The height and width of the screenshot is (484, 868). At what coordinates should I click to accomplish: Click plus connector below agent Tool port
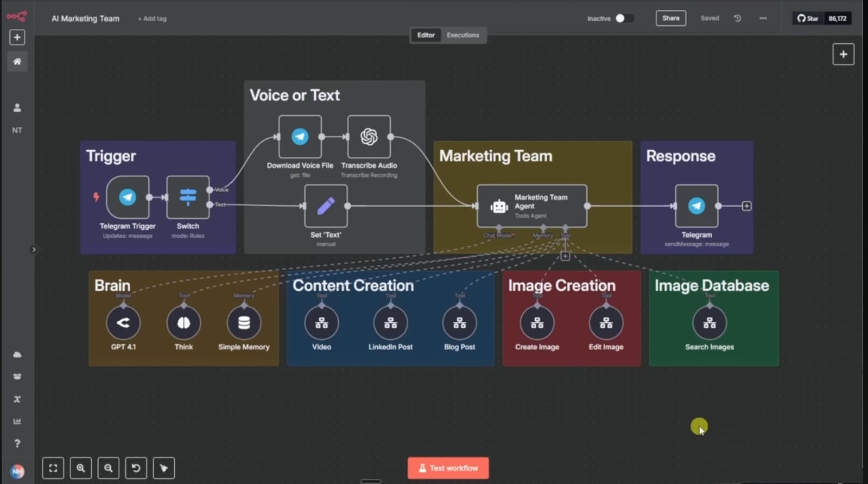coord(565,256)
